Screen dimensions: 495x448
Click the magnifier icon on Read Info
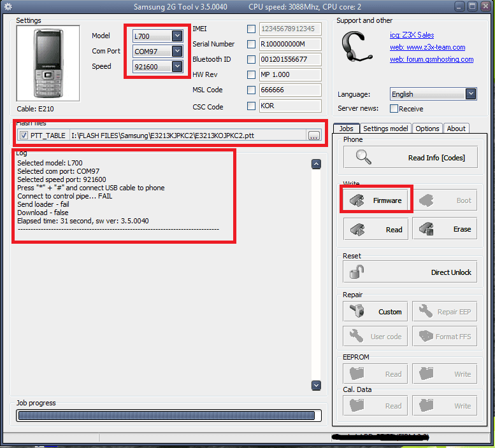363,157
